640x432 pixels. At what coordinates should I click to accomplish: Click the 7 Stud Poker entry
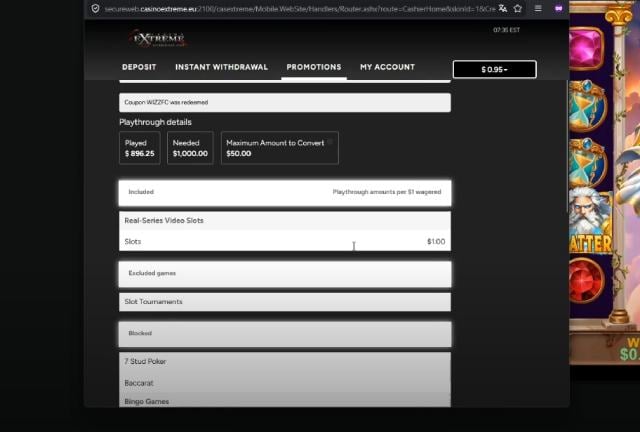(x=145, y=361)
